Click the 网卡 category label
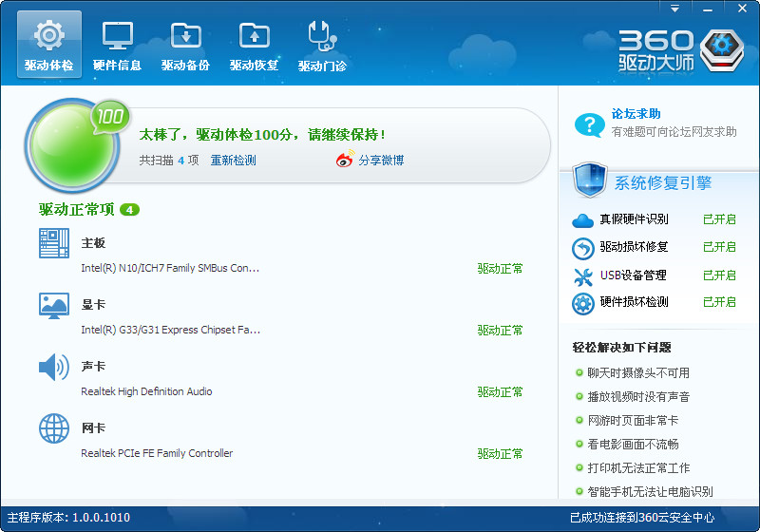 point(93,428)
